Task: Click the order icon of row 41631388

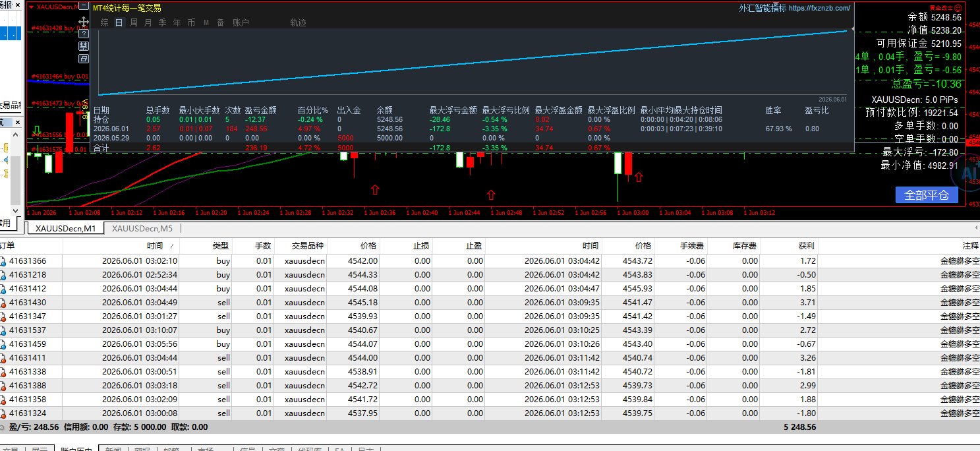Action: click(3, 386)
